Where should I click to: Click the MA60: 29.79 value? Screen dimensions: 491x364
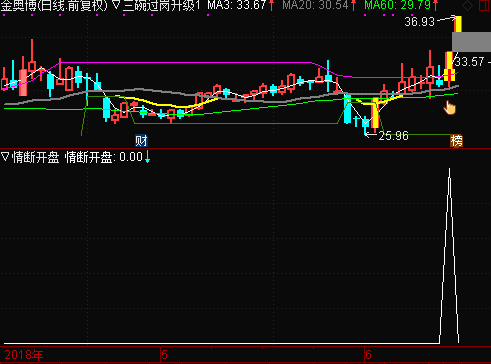click(398, 5)
